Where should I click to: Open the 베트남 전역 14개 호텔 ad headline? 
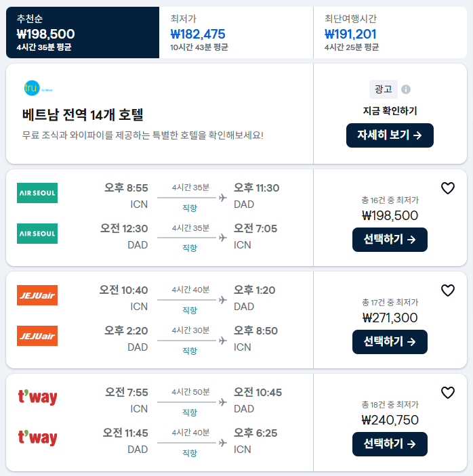coord(83,115)
